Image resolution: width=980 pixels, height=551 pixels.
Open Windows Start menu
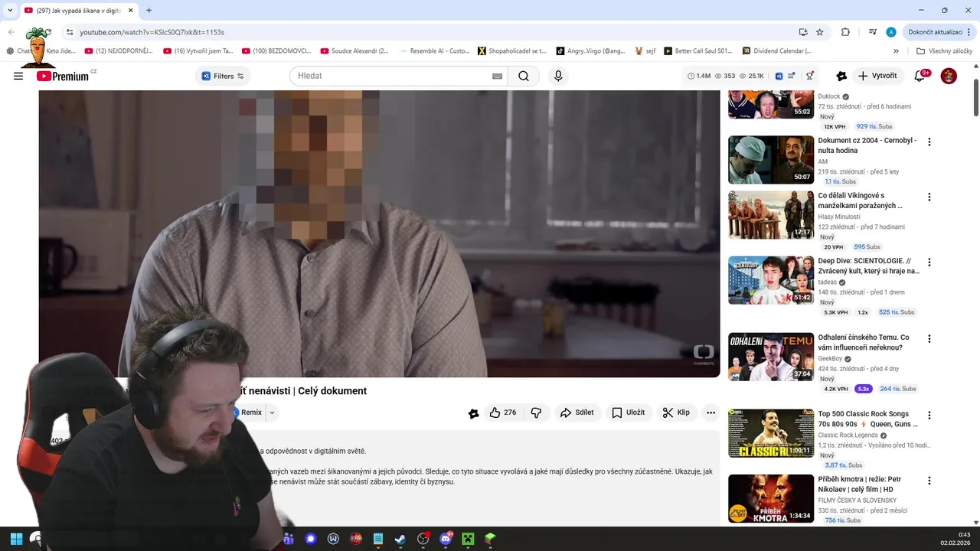(x=16, y=539)
